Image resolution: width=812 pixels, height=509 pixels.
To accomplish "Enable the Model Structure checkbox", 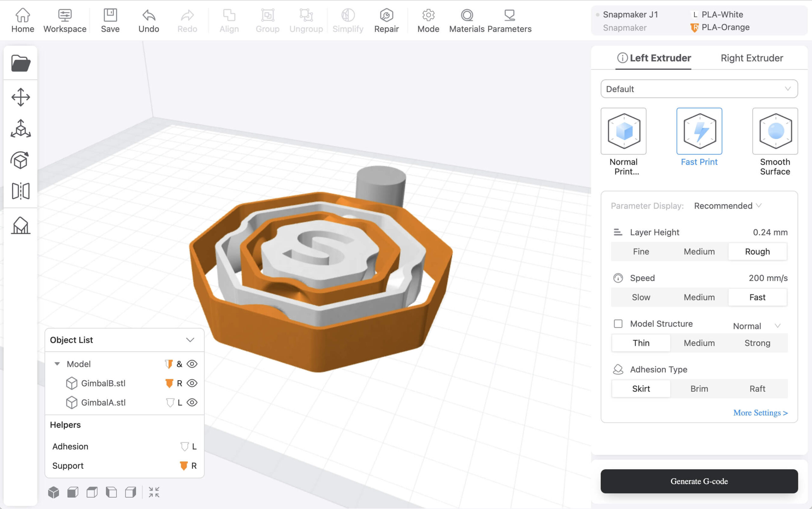I will 618,323.
